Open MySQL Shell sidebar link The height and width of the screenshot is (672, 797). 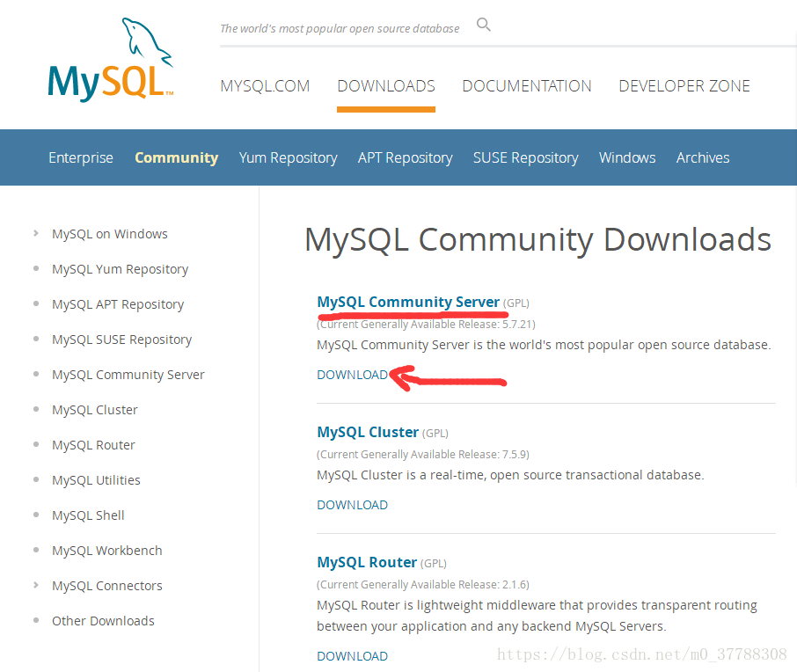tap(88, 515)
